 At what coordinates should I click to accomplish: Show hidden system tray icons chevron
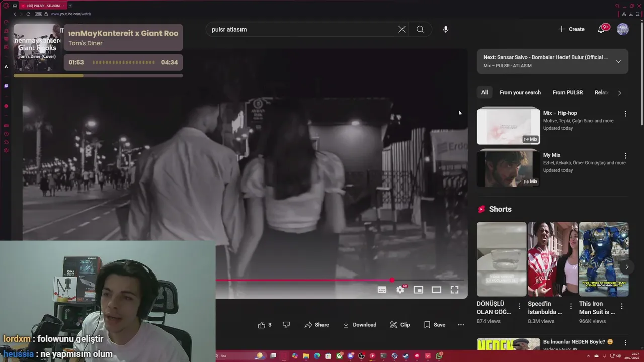pos(588,356)
